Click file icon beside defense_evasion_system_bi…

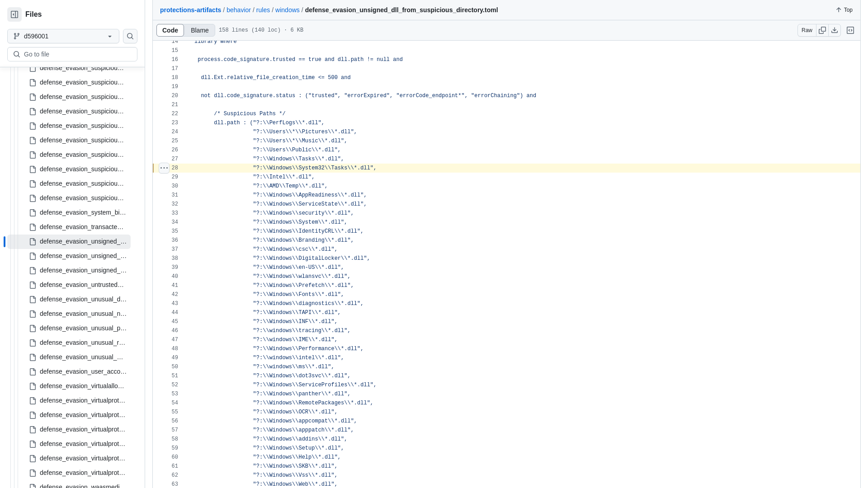[33, 213]
